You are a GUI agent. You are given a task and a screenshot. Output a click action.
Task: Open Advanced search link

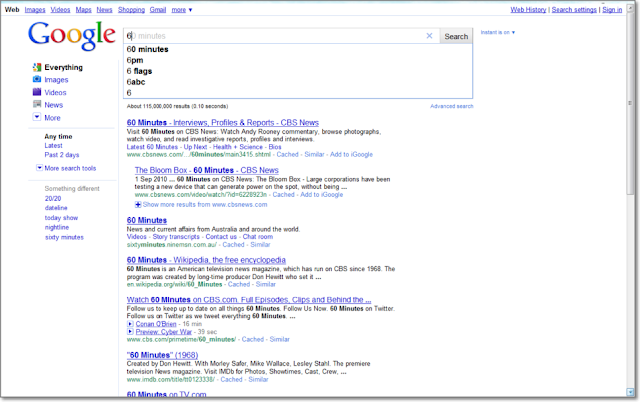(x=451, y=106)
